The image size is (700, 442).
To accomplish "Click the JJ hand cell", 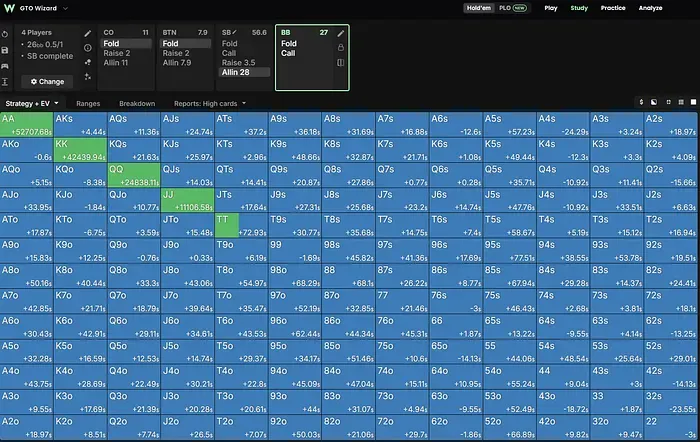I will pyautogui.click(x=188, y=200).
